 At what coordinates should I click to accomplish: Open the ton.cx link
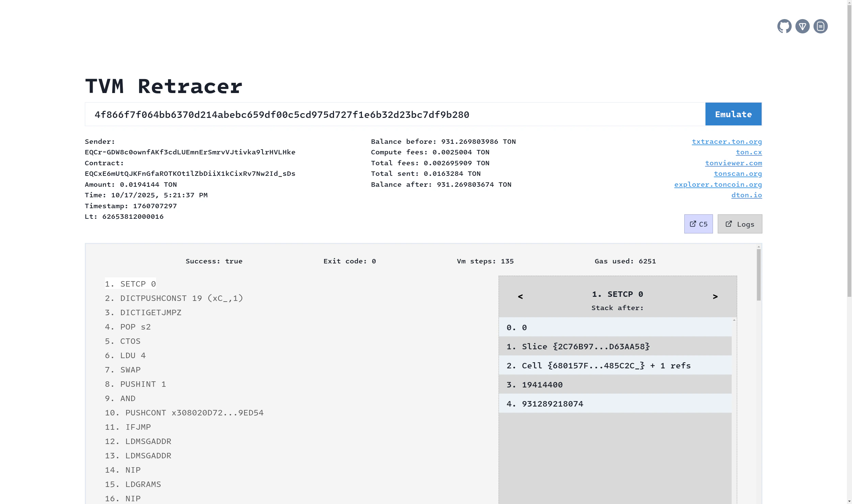tap(749, 152)
